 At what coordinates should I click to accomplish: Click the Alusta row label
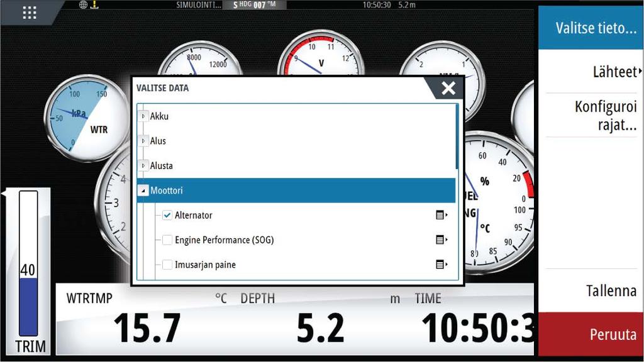click(x=162, y=166)
